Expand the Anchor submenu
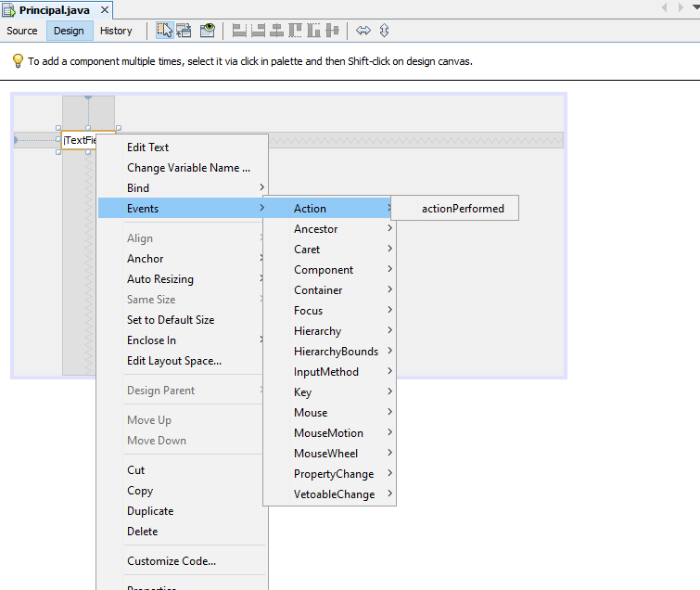The height and width of the screenshot is (590, 700). 183,259
